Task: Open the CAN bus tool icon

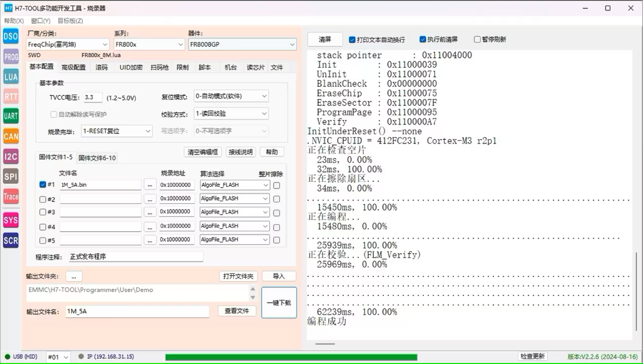Action: [x=11, y=137]
